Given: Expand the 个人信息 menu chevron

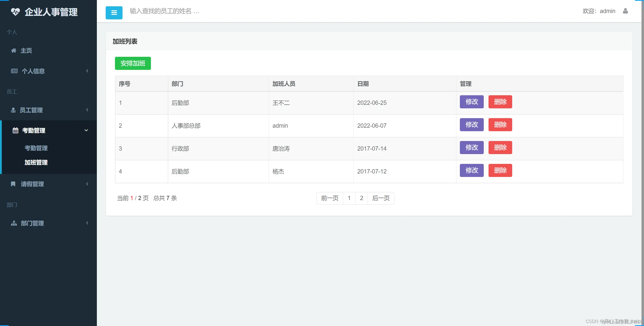Looking at the screenshot, I should pyautogui.click(x=87, y=71).
